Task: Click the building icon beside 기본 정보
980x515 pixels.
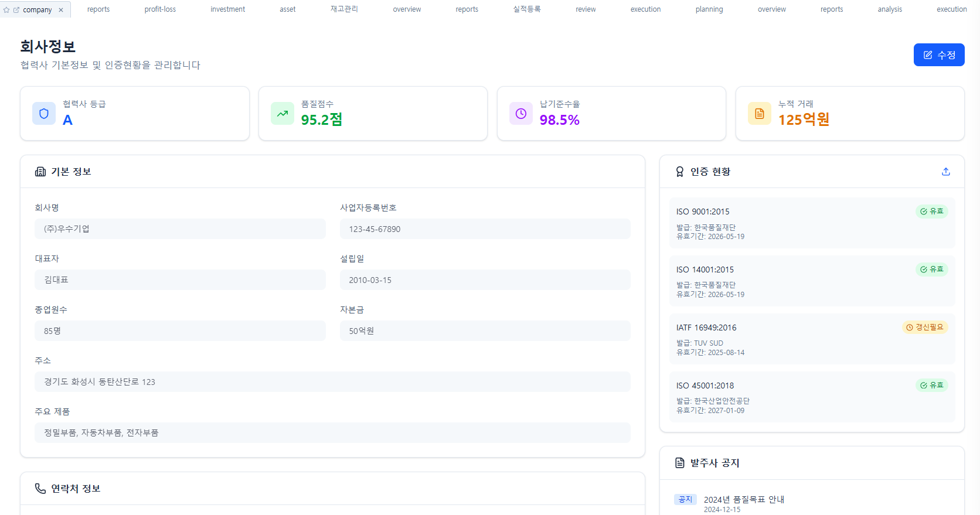Action: (40, 172)
